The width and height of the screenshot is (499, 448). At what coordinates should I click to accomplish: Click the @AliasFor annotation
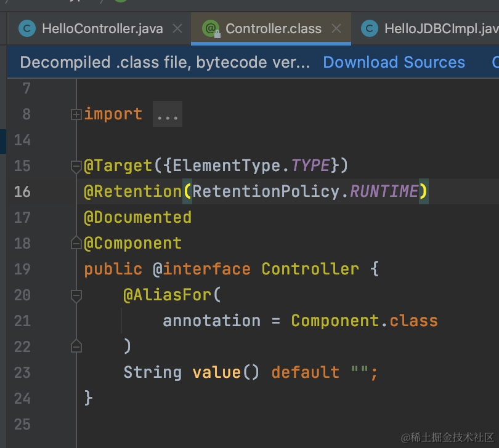pyautogui.click(x=168, y=295)
